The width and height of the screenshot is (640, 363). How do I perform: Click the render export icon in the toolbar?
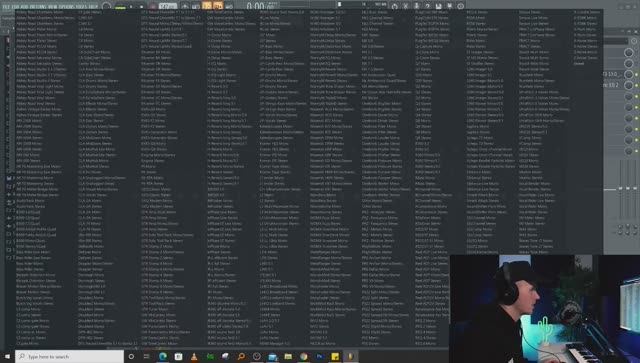click(x=449, y=7)
